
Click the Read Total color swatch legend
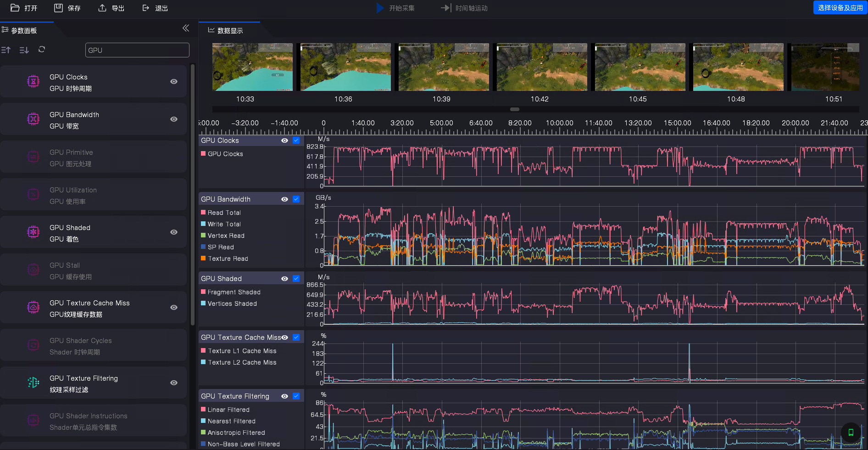coord(203,213)
